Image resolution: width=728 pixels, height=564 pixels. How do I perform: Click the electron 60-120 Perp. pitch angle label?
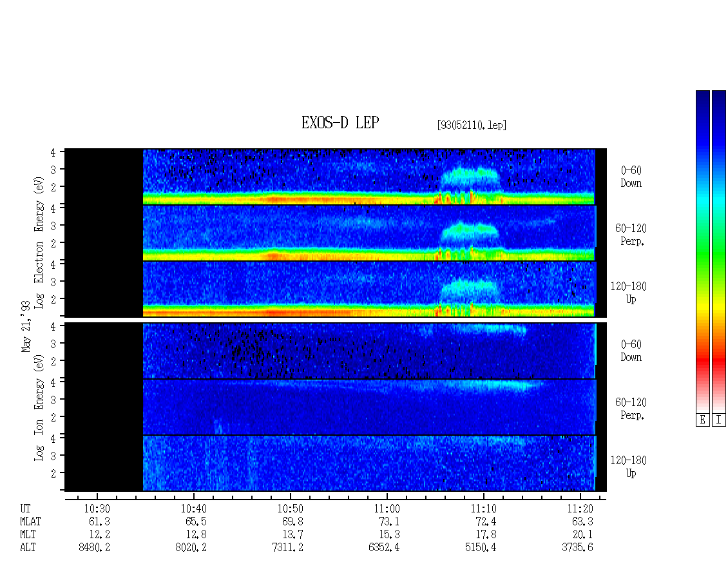[631, 235]
